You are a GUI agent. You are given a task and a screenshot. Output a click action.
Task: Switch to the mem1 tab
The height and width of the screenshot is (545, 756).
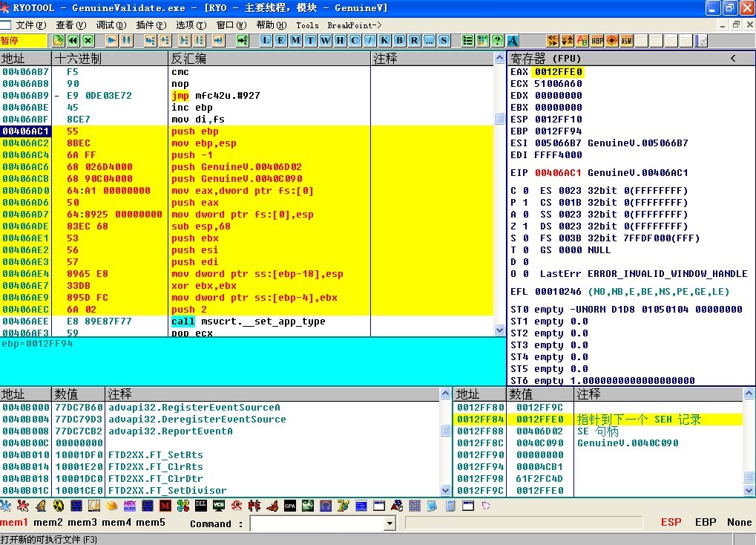point(14,523)
